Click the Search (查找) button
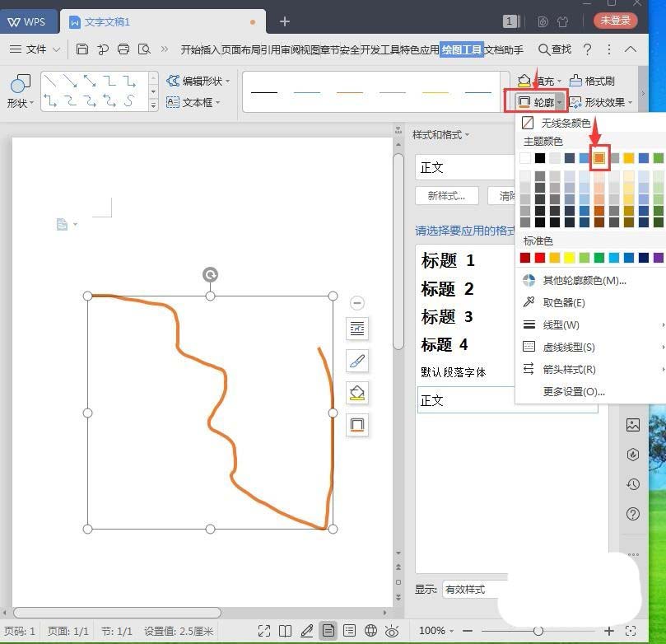This screenshot has width=666, height=644. click(555, 49)
